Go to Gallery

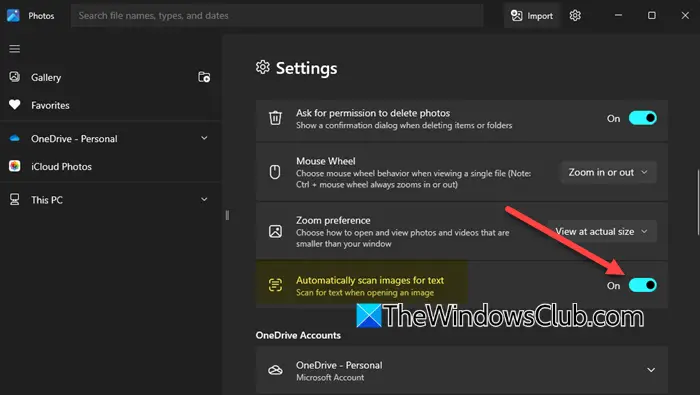[46, 77]
